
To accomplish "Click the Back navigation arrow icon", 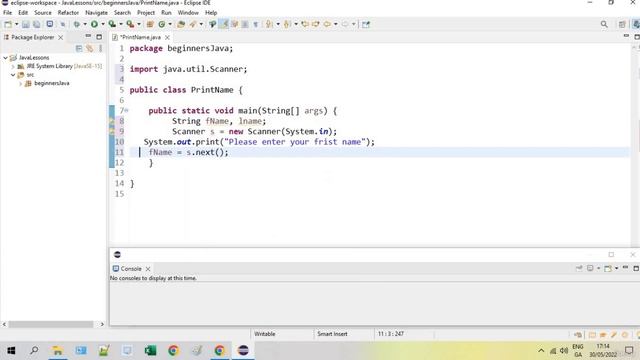I will [x=327, y=24].
